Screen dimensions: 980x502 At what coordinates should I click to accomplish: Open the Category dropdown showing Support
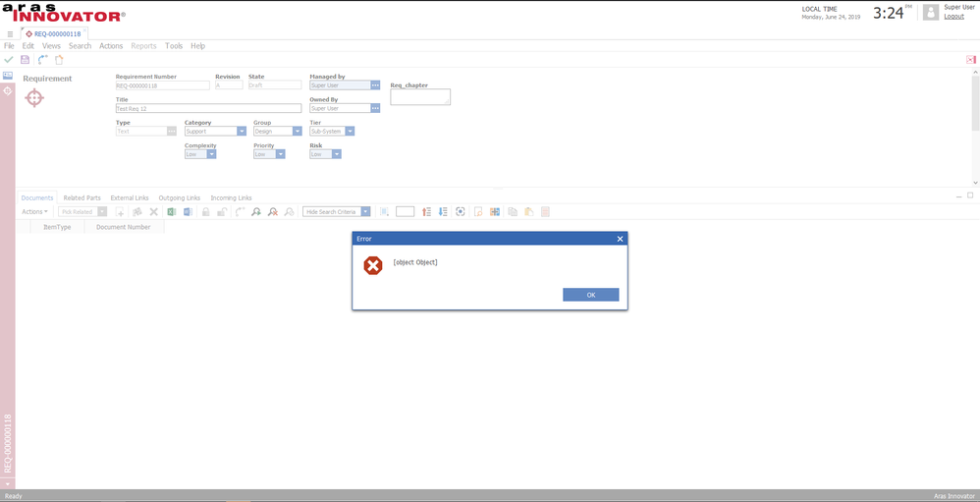pyautogui.click(x=242, y=131)
